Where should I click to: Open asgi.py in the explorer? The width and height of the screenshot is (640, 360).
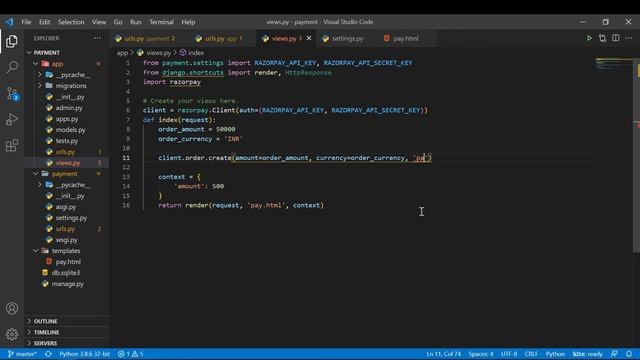pos(67,207)
